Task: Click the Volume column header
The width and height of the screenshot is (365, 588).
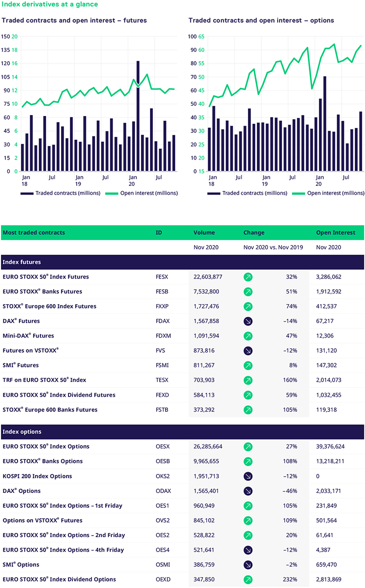Action: (204, 233)
